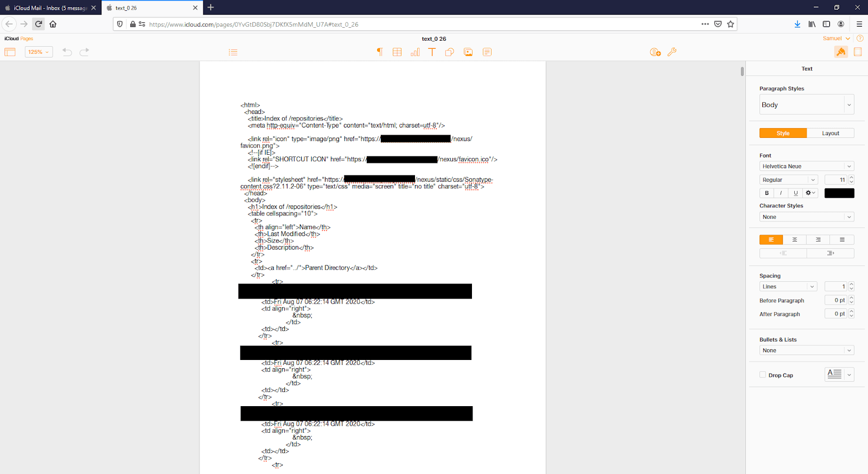The image size is (868, 474).
Task: Click the collaborate icon
Action: 655,52
